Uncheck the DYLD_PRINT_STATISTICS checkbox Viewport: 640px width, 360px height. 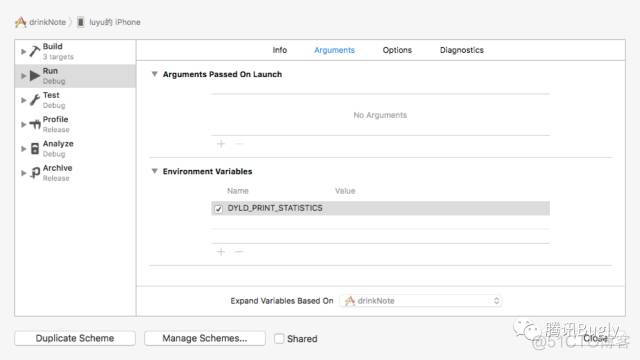(218, 209)
